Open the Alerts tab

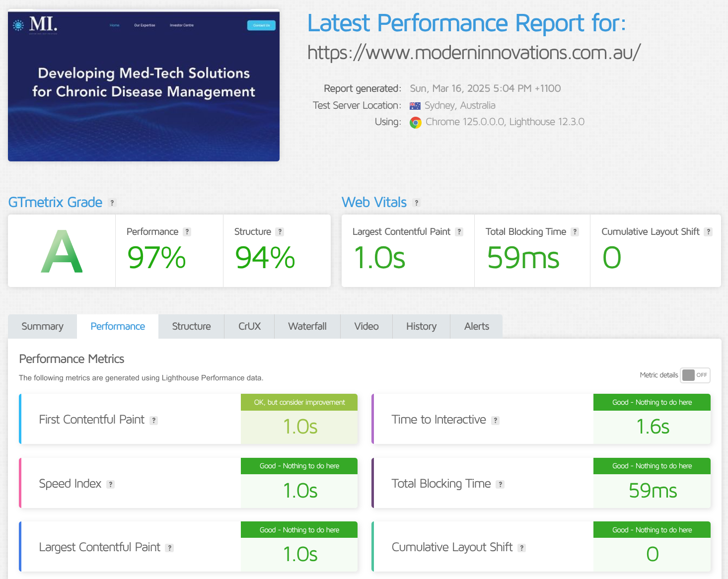[x=476, y=326]
